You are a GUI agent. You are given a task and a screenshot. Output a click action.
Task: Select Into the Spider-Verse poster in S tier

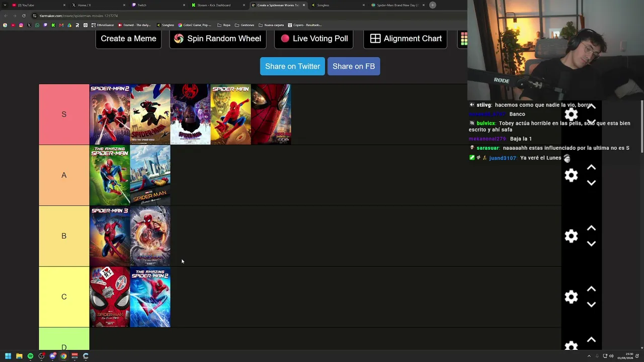click(150, 115)
